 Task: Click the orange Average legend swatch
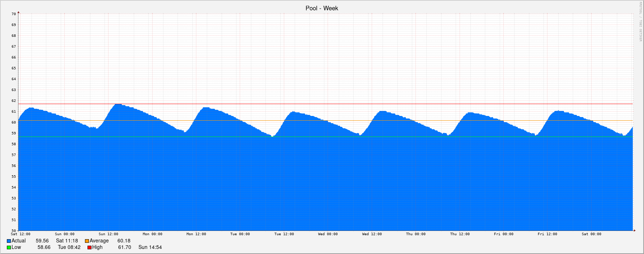(x=87, y=241)
